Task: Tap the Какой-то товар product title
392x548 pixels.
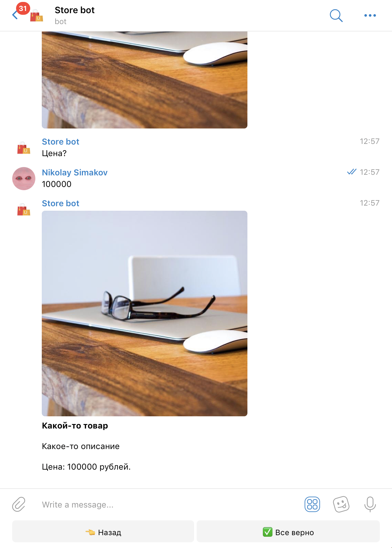Action: tap(75, 426)
